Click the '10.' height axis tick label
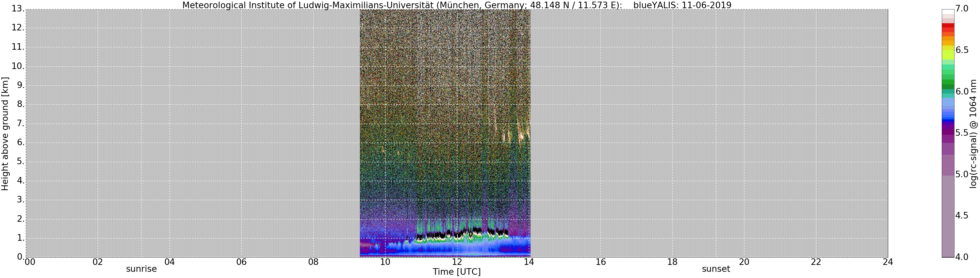Screen dimensions: 980x278 18,66
